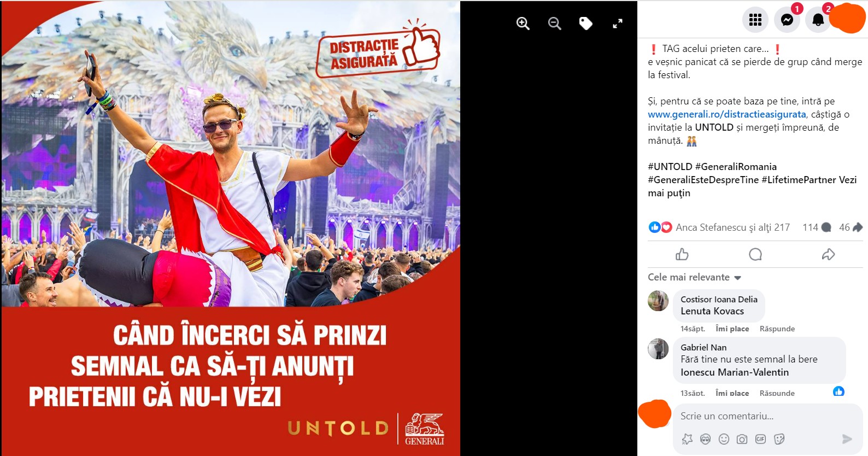Like the post with thumbs up
Image resolution: width=868 pixels, height=456 pixels.
(x=682, y=254)
